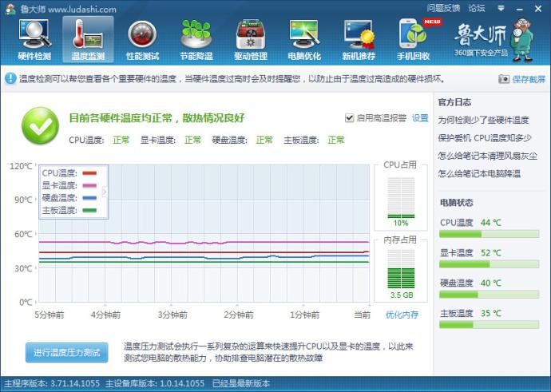Viewport: 551px width, 392px height.
Task: Click the 官方日志 section heading
Action: 454,102
